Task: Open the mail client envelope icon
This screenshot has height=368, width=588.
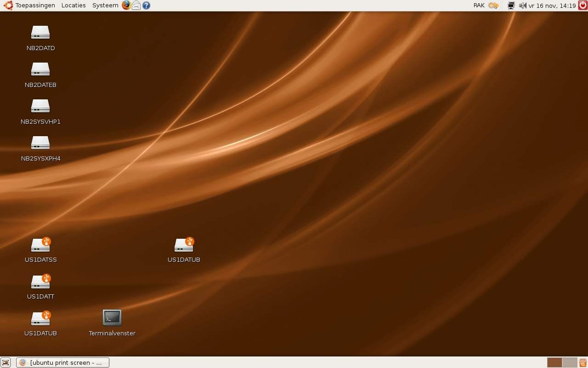Action: pos(136,6)
